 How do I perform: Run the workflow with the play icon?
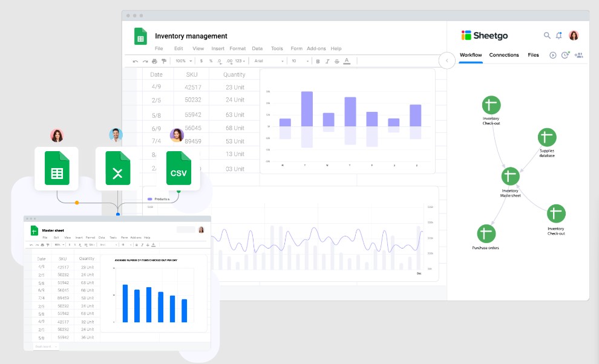[553, 55]
